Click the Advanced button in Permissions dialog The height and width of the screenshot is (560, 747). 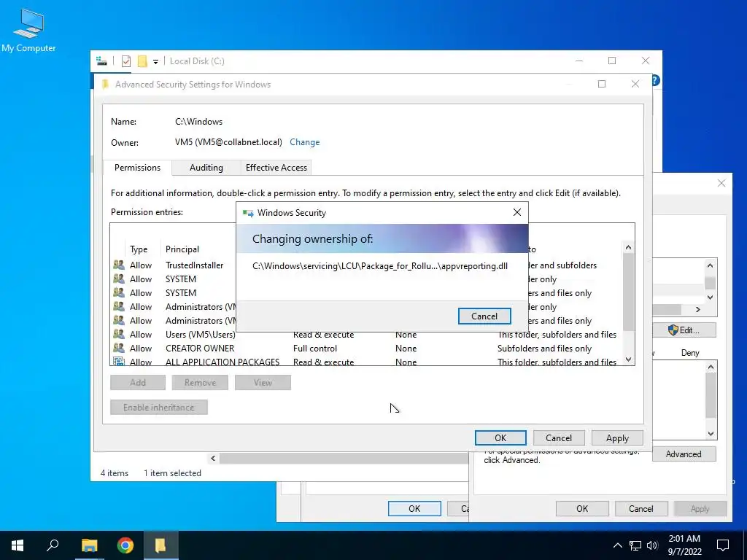point(684,454)
